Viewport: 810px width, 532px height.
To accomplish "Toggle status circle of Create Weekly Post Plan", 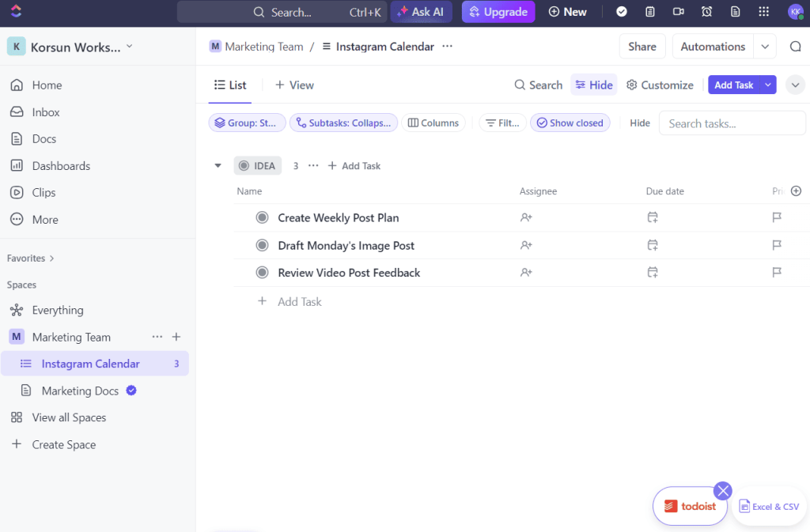I will (x=263, y=218).
